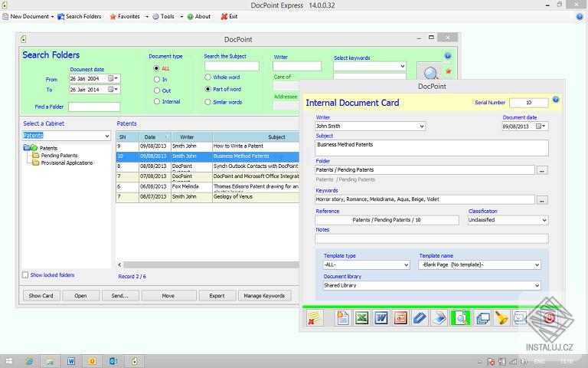Open the Favorites menu

(x=129, y=17)
